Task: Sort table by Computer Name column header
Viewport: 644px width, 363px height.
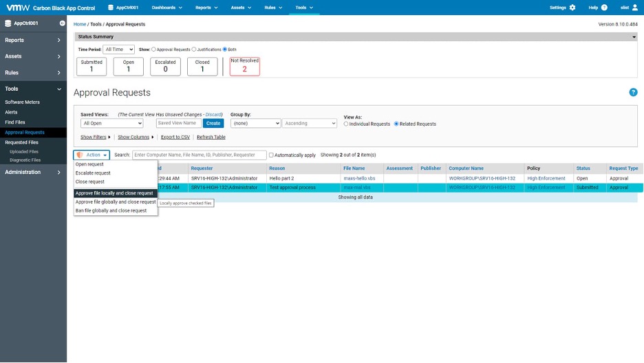Action: point(466,168)
